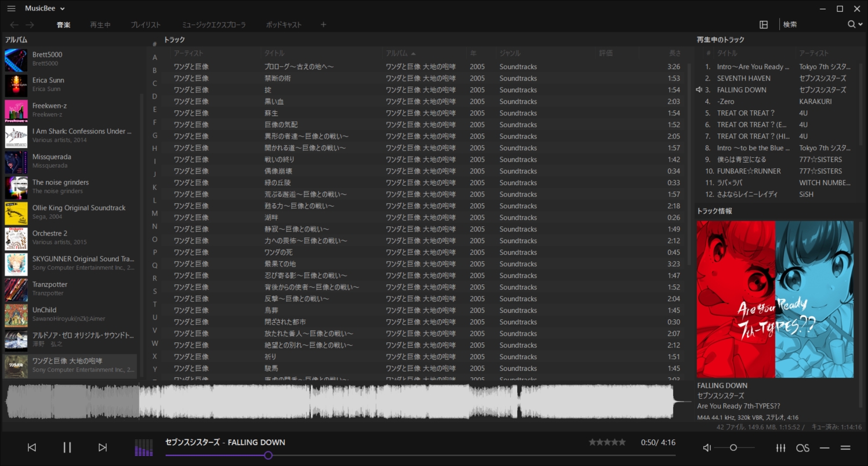
Task: Open the プレイリスト tab
Action: [x=146, y=25]
